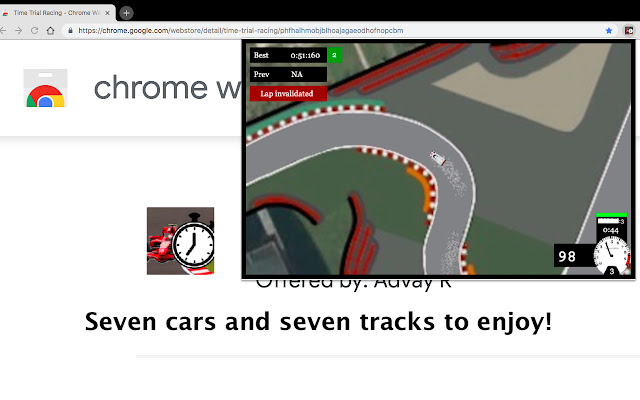Screen dimensions: 640x400
Task: Bookmark this page with star icon
Action: 609,31
